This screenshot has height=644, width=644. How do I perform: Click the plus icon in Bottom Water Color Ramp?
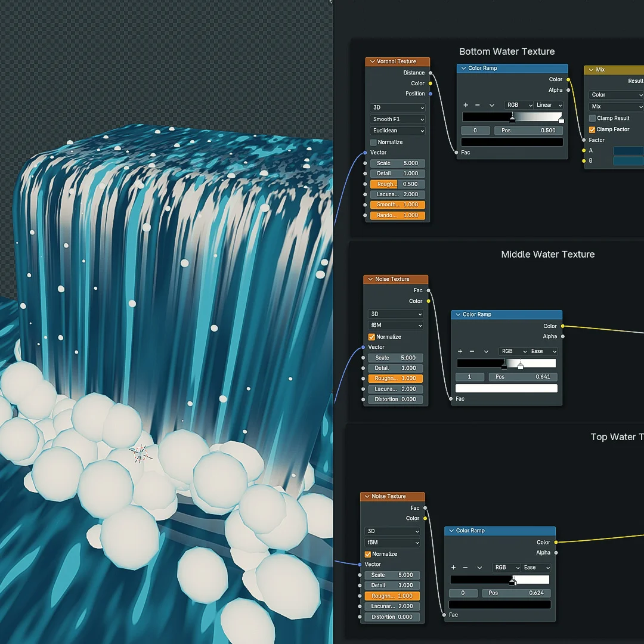pos(466,105)
